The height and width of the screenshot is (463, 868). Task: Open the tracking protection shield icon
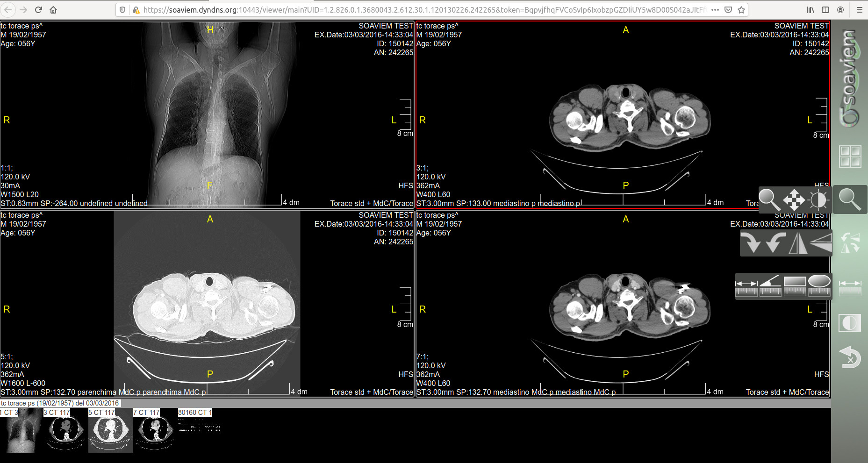pyautogui.click(x=122, y=10)
